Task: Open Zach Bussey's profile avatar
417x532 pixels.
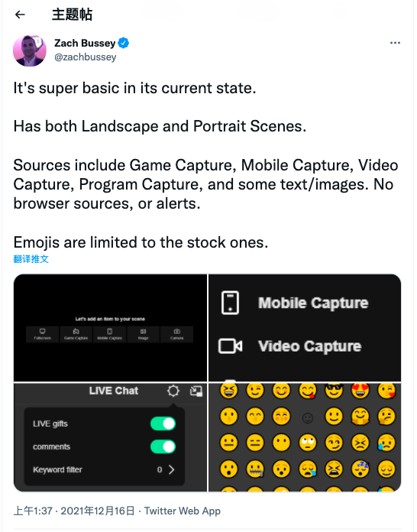Action: tap(30, 50)
